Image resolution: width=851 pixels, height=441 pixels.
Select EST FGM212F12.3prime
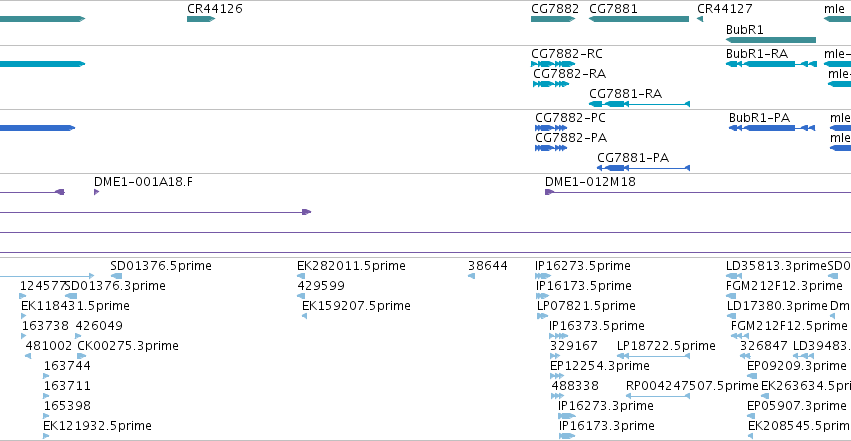click(x=731, y=296)
